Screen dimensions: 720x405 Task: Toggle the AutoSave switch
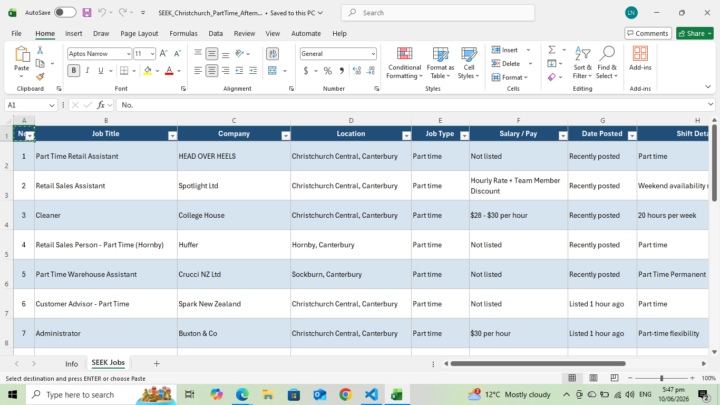(x=65, y=13)
